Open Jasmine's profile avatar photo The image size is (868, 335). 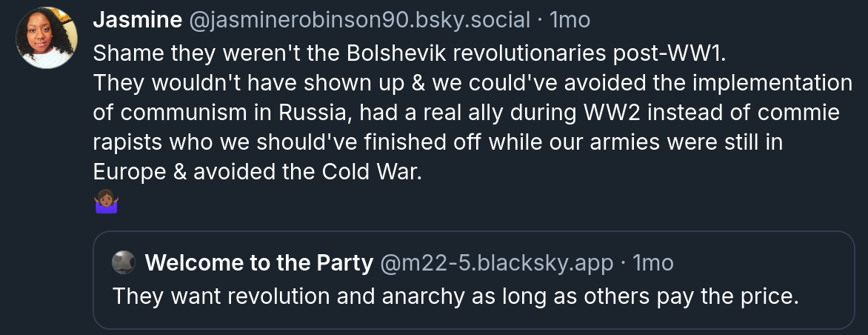click(x=47, y=38)
